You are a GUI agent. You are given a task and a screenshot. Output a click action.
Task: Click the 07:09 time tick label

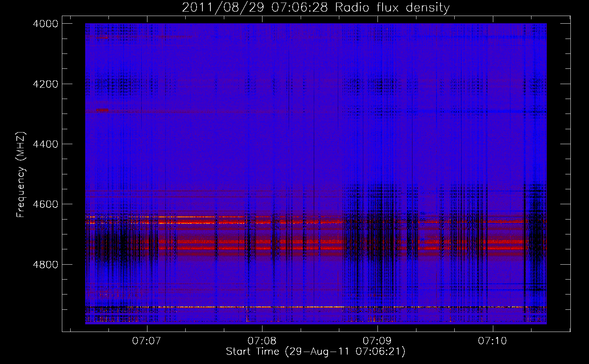click(x=377, y=341)
